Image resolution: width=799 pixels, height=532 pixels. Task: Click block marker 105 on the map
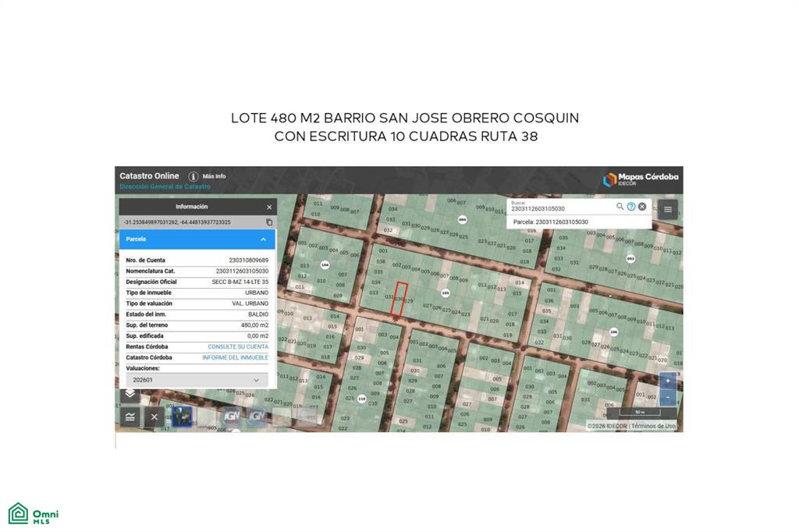446,293
